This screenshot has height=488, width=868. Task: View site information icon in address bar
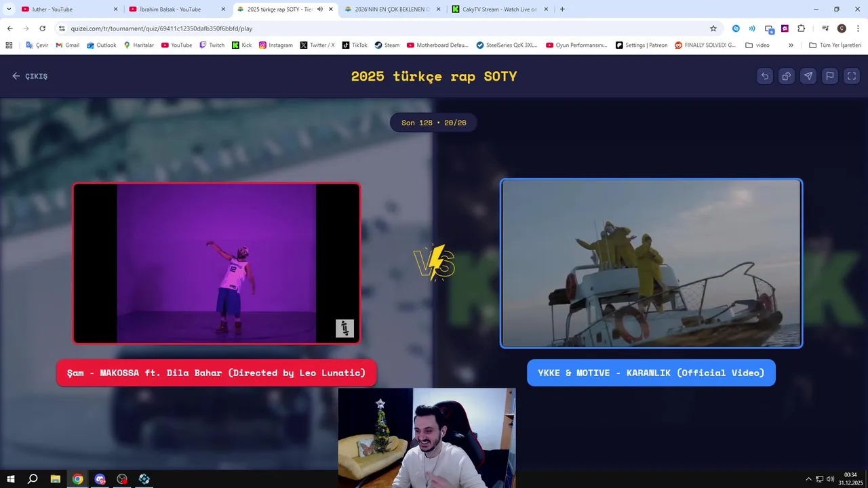pos(62,28)
